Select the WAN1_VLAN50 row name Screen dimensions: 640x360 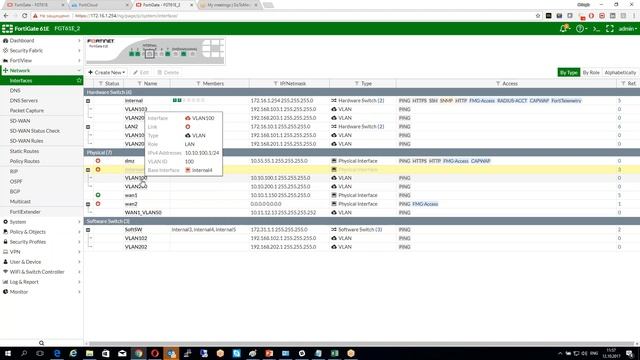point(143,213)
